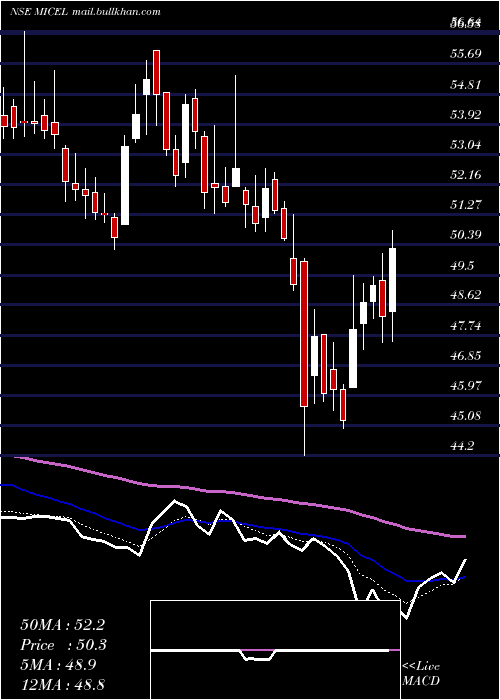The image size is (500, 700).
Task: Click the 12MA : 48.8 readout
Action: tap(62, 685)
